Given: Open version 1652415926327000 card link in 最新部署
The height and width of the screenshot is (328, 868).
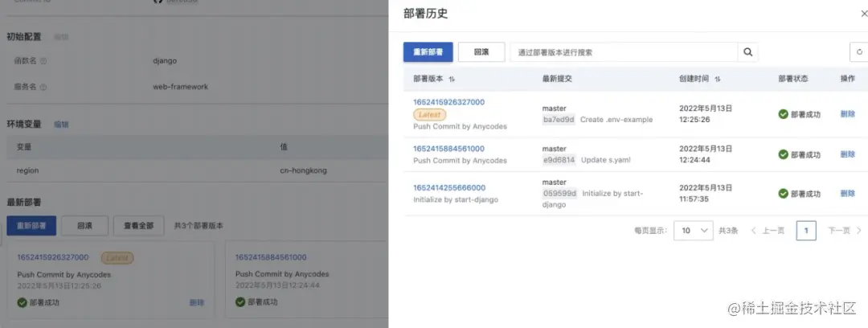Looking at the screenshot, I should tap(52, 257).
